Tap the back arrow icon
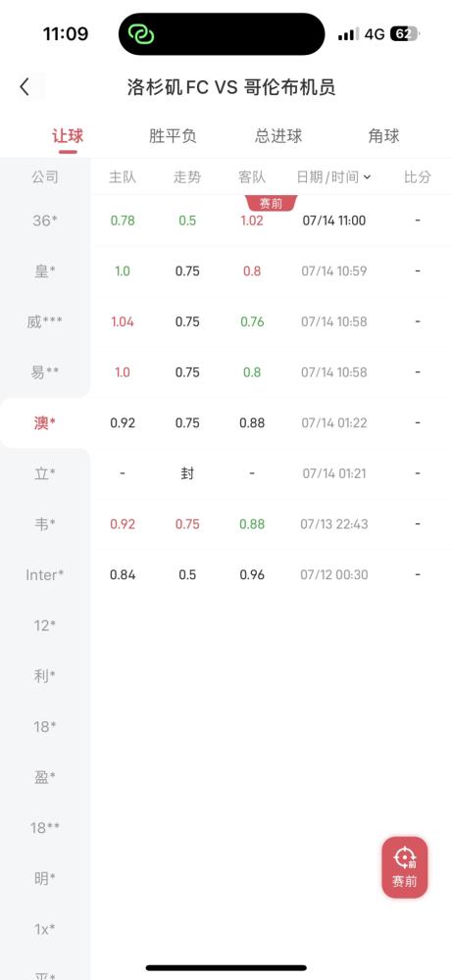452x980 pixels. 25,87
